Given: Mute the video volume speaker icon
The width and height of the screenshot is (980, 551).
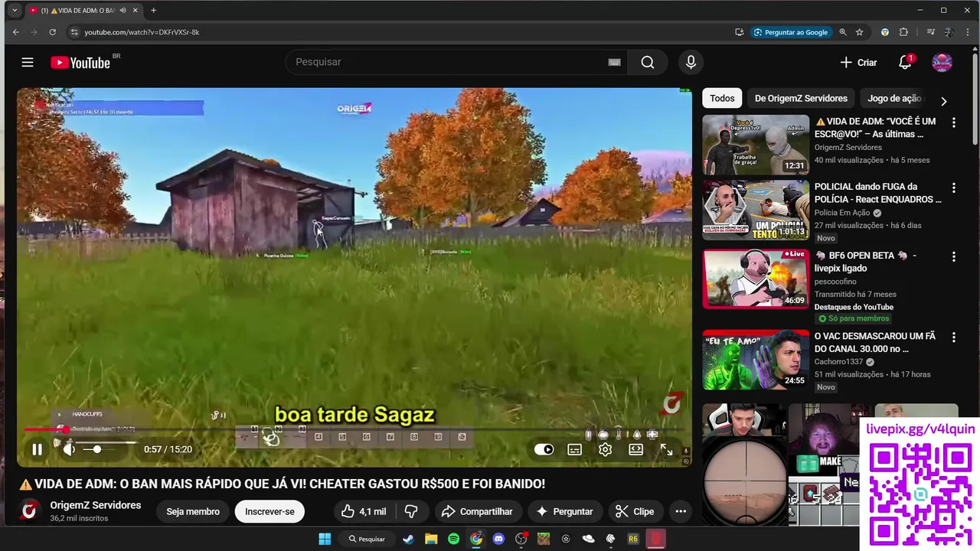Looking at the screenshot, I should click(69, 449).
